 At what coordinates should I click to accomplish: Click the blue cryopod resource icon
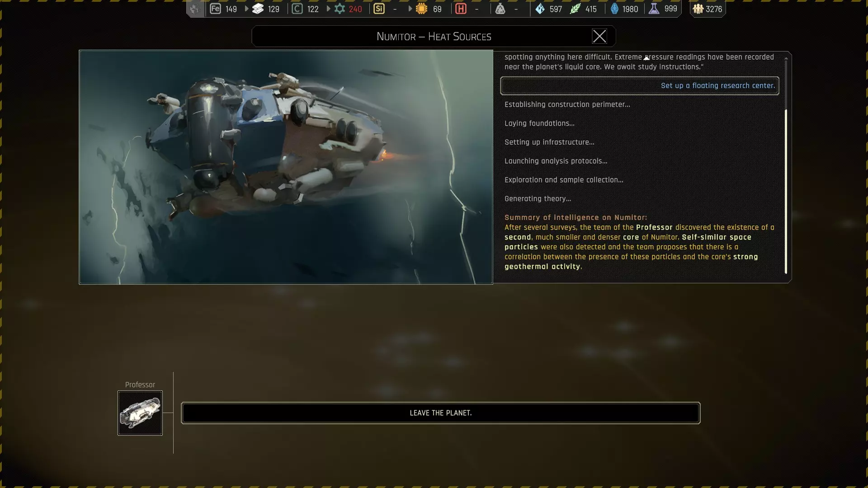coord(614,9)
